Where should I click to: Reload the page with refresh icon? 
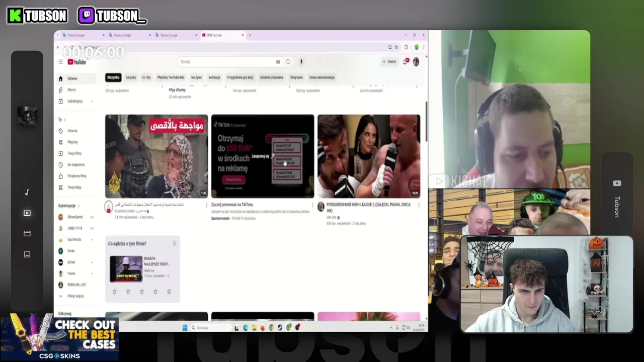(71, 47)
